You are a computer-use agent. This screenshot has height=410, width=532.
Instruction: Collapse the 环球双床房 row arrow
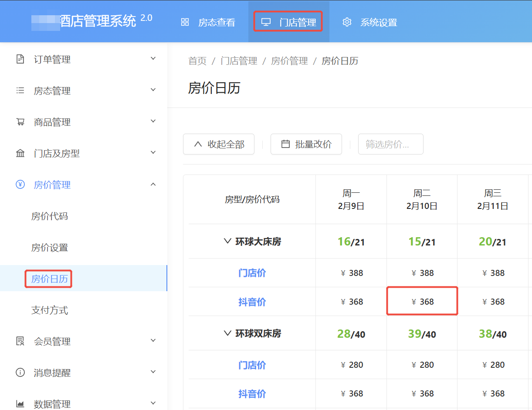click(227, 333)
